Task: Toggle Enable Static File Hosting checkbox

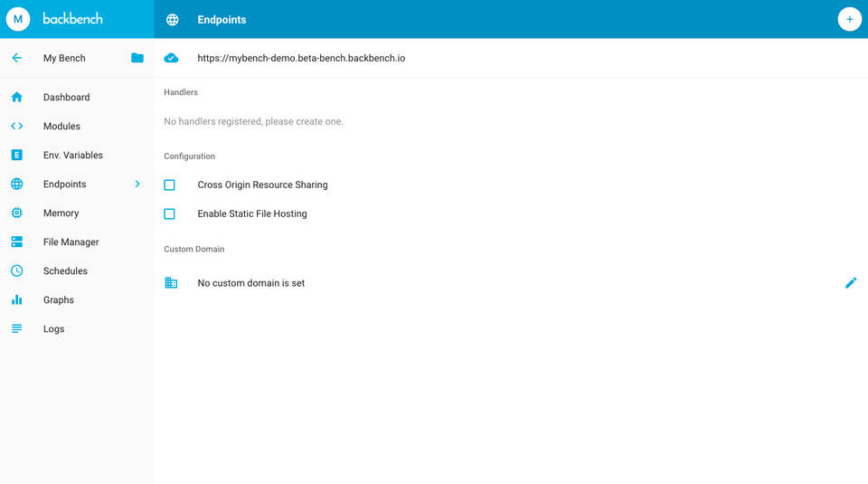Action: click(169, 214)
